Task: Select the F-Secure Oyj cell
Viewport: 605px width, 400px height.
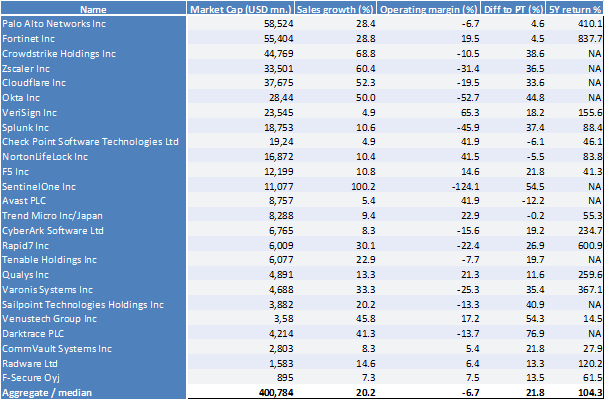Action: coord(31,378)
